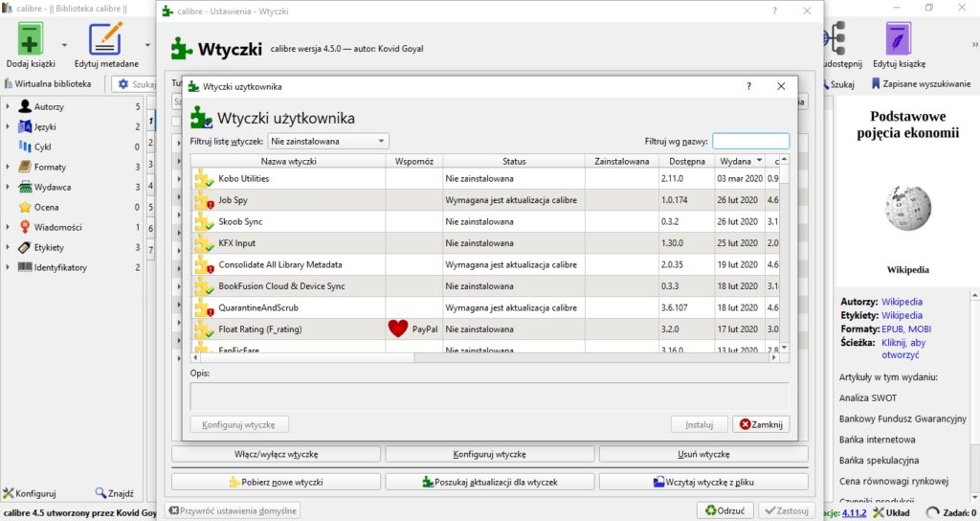Select the KFX Input plugin row
Viewport: 980px width, 521px height.
coord(485,242)
